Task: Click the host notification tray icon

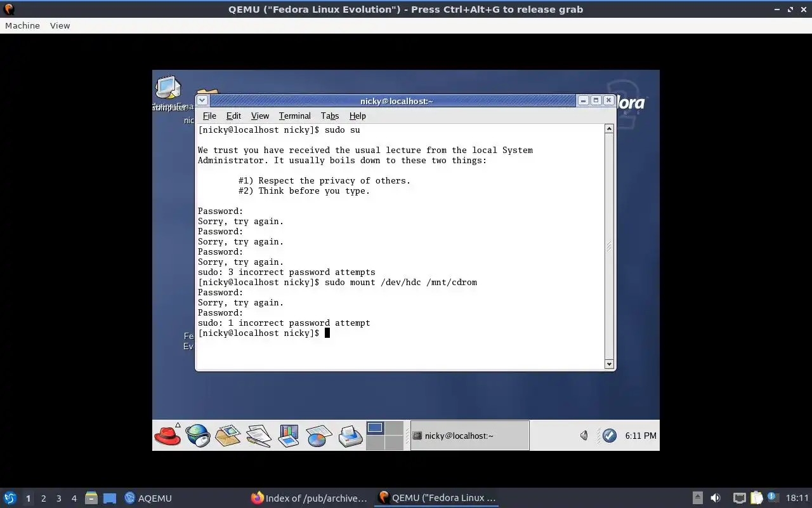Action: [x=773, y=497]
